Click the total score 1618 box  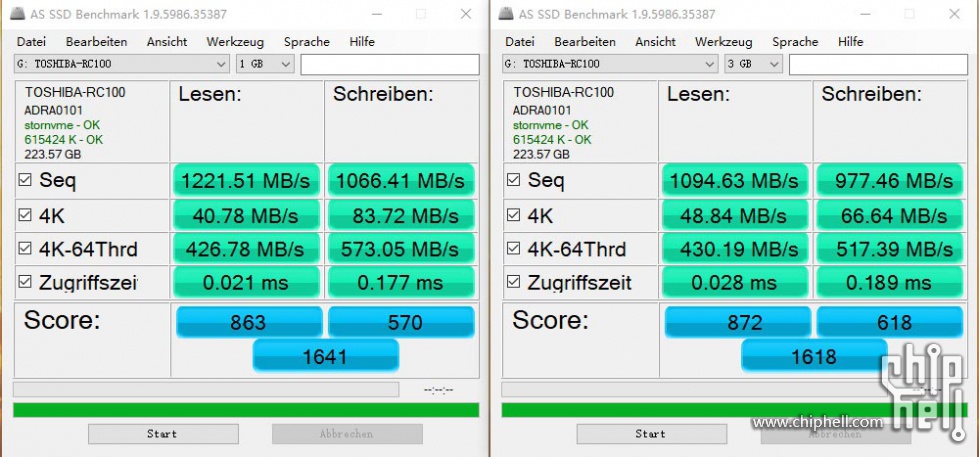(814, 356)
